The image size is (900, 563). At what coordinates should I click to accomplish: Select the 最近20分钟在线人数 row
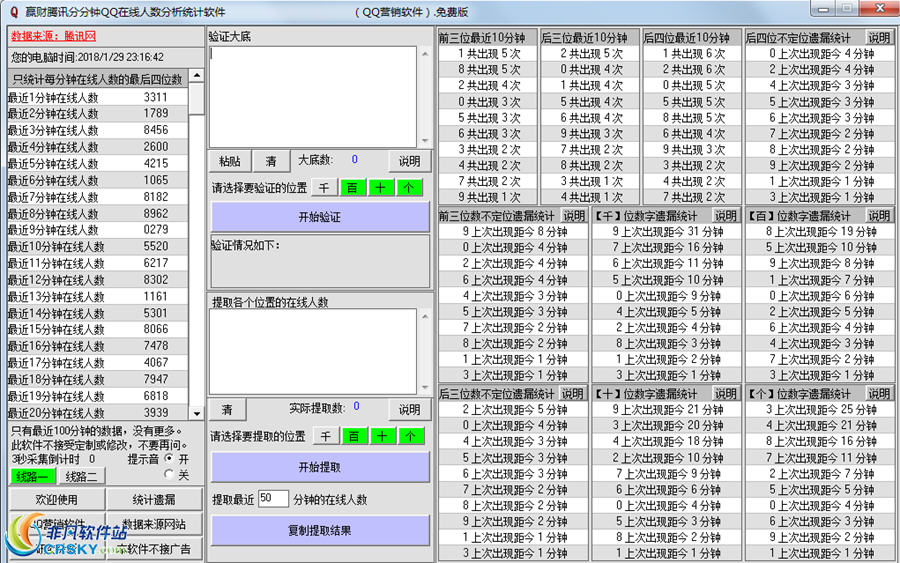[98, 413]
